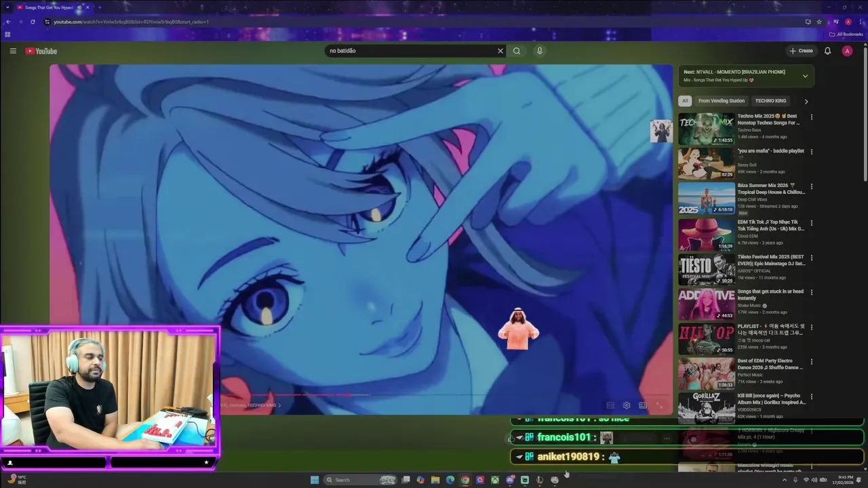This screenshot has height=488, width=868.
Task: Open options for Techno Mix 2025 video
Action: point(811,117)
